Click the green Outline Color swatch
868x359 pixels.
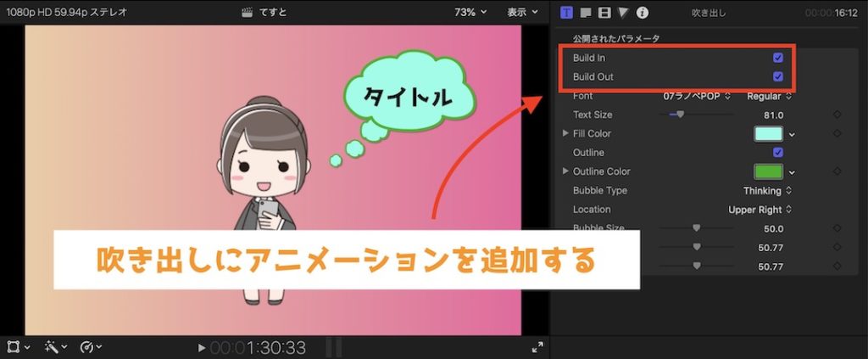[768, 171]
